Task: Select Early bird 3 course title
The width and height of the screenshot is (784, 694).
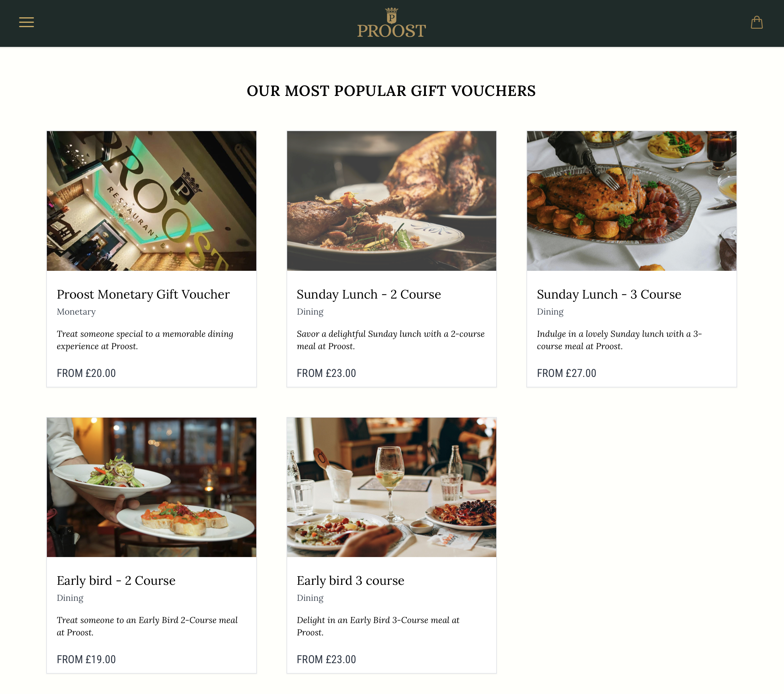Action: point(351,580)
